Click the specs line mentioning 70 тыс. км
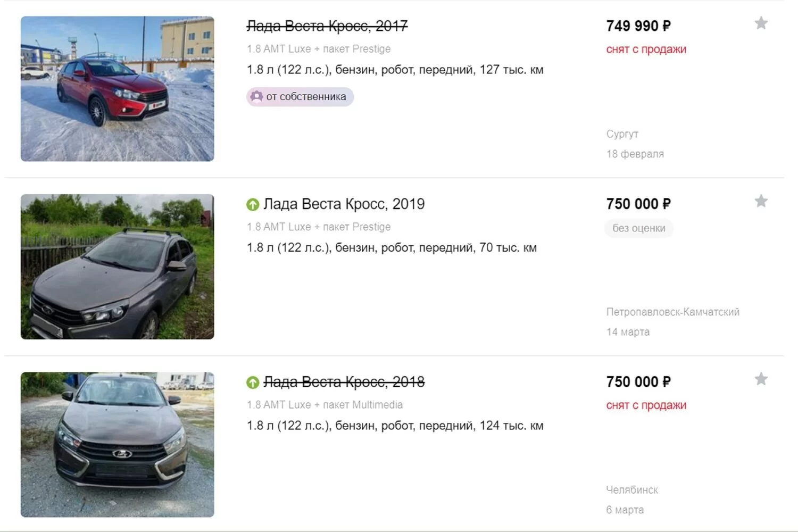798x532 pixels. pos(392,248)
